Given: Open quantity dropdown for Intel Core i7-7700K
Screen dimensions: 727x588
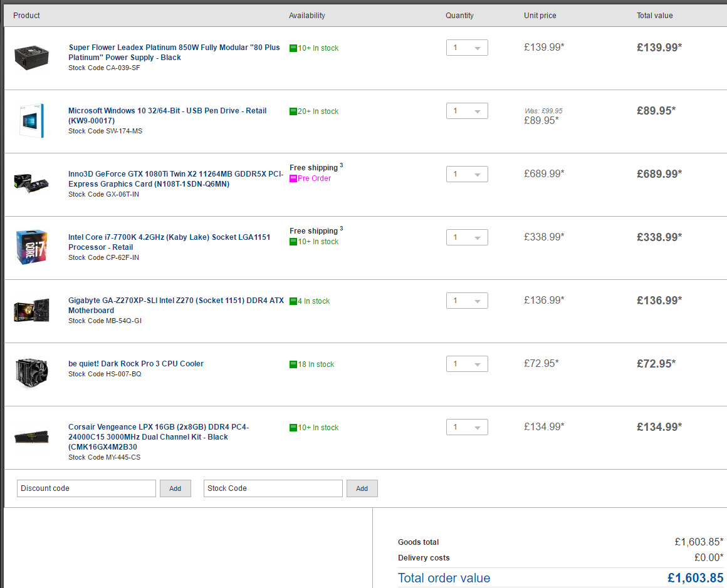Looking at the screenshot, I should pos(467,237).
